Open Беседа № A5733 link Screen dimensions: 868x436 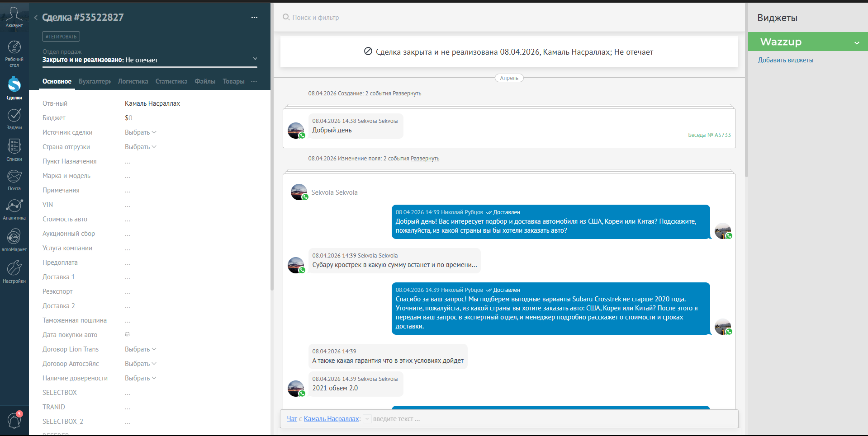[x=709, y=135]
